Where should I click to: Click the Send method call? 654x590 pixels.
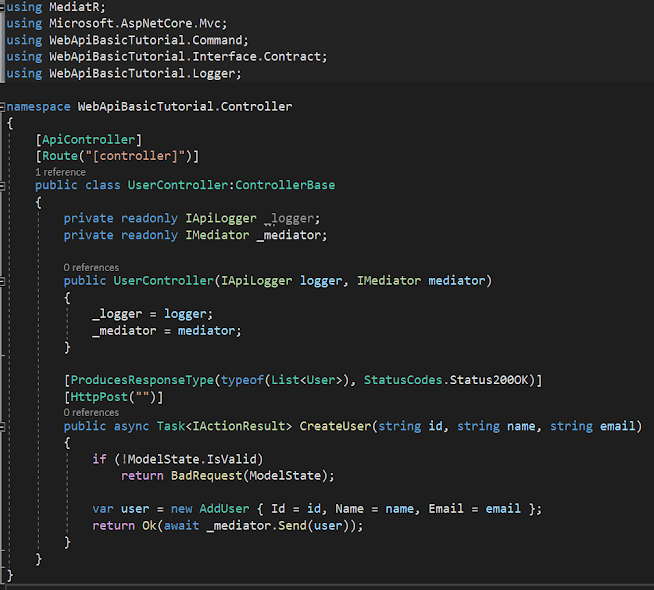(x=292, y=525)
